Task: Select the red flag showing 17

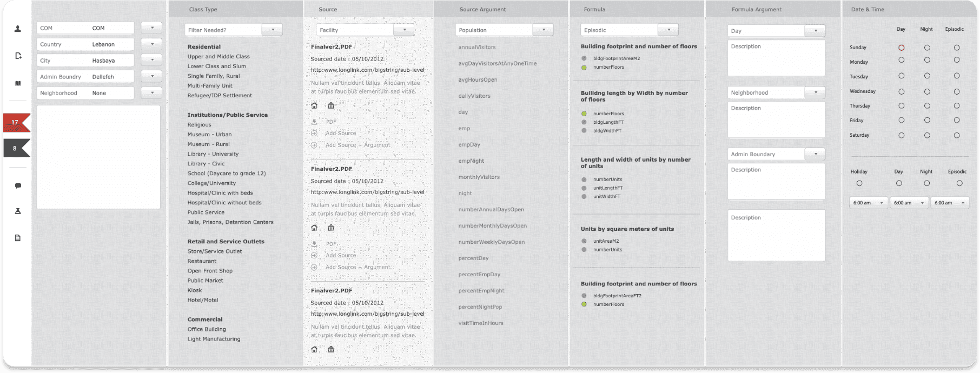Action: click(x=16, y=122)
